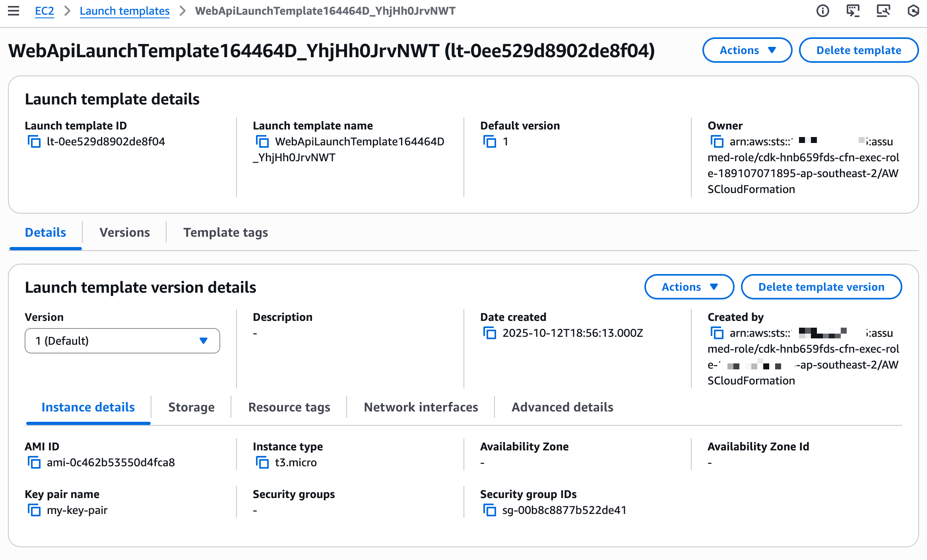Image resolution: width=927 pixels, height=560 pixels.
Task: Open the info help panel icon
Action: click(x=823, y=11)
